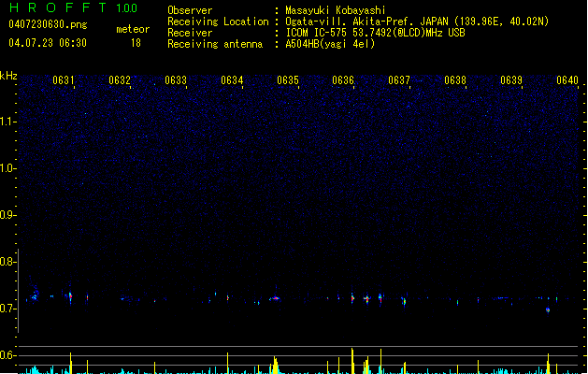Click the isolated meteor echo below 0.7 kHz near 0639

[548, 310]
